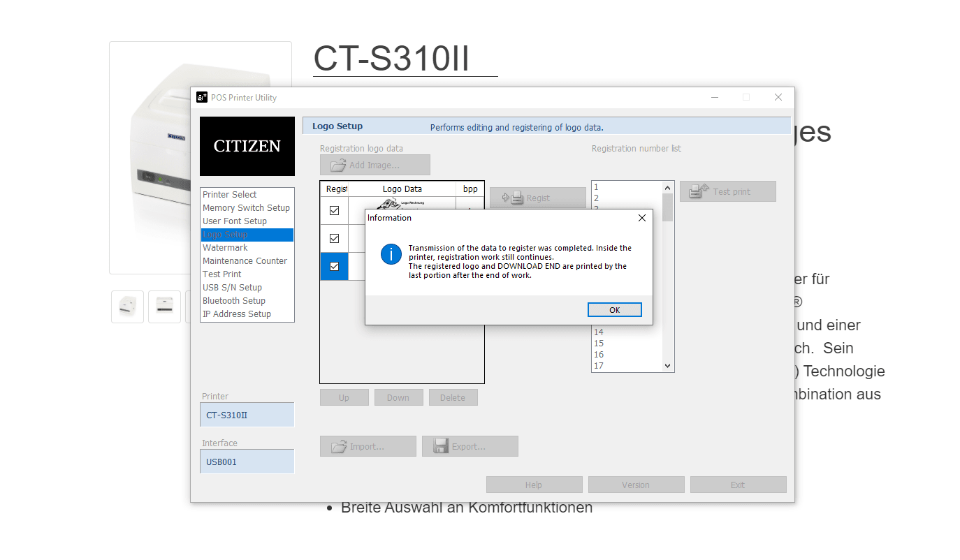Screen dimensions: 960x560
Task: Toggle the second logo row checkbox
Action: point(334,238)
